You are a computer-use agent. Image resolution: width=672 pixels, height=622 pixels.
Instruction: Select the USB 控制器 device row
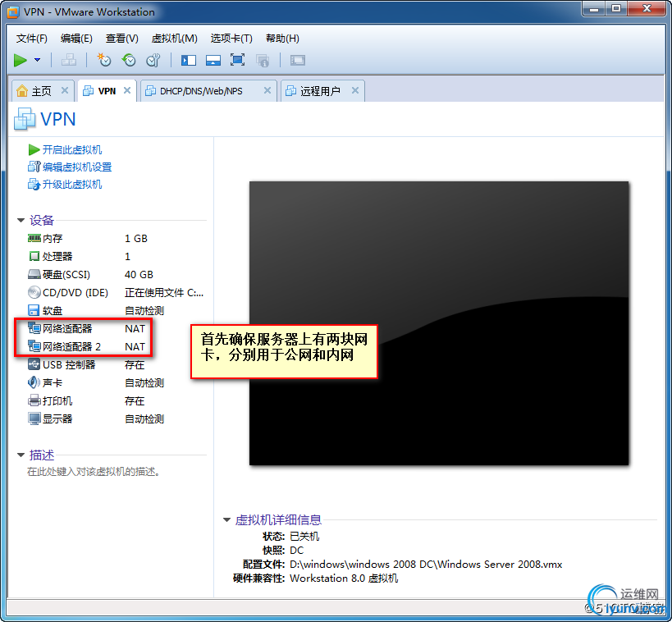[117, 365]
